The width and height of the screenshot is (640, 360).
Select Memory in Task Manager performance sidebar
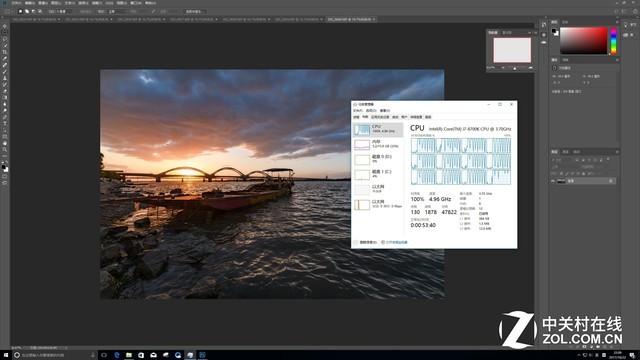click(x=378, y=144)
